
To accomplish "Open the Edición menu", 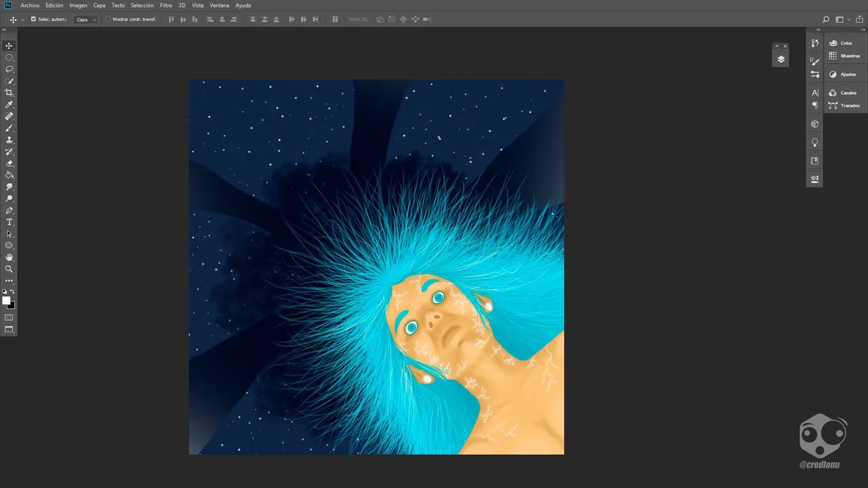I will [54, 5].
